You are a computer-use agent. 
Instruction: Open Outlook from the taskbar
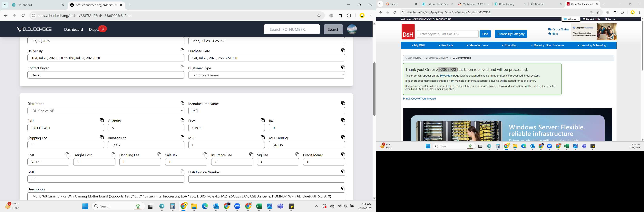click(x=216, y=206)
